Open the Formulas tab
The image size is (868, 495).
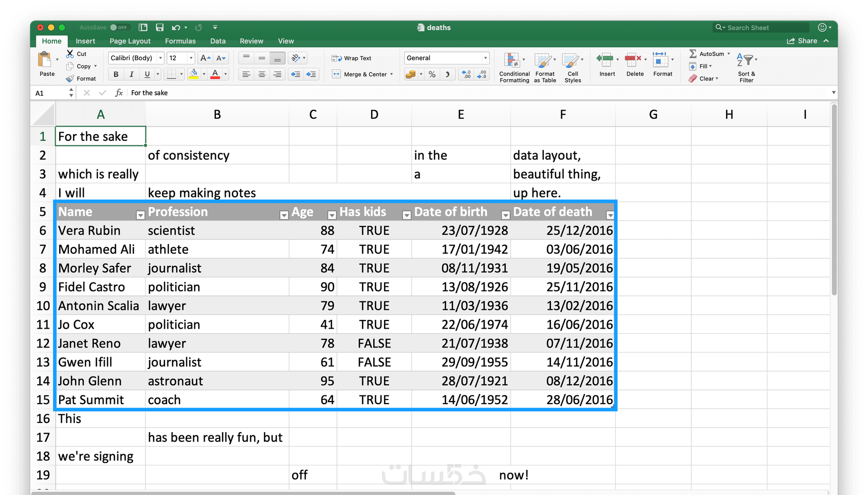point(180,41)
